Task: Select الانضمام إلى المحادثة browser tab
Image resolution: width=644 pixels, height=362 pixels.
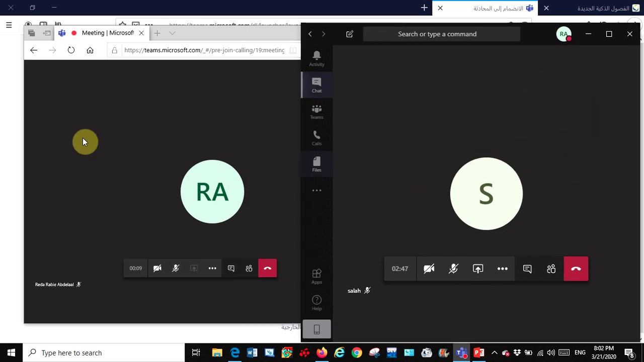Action: (486, 8)
